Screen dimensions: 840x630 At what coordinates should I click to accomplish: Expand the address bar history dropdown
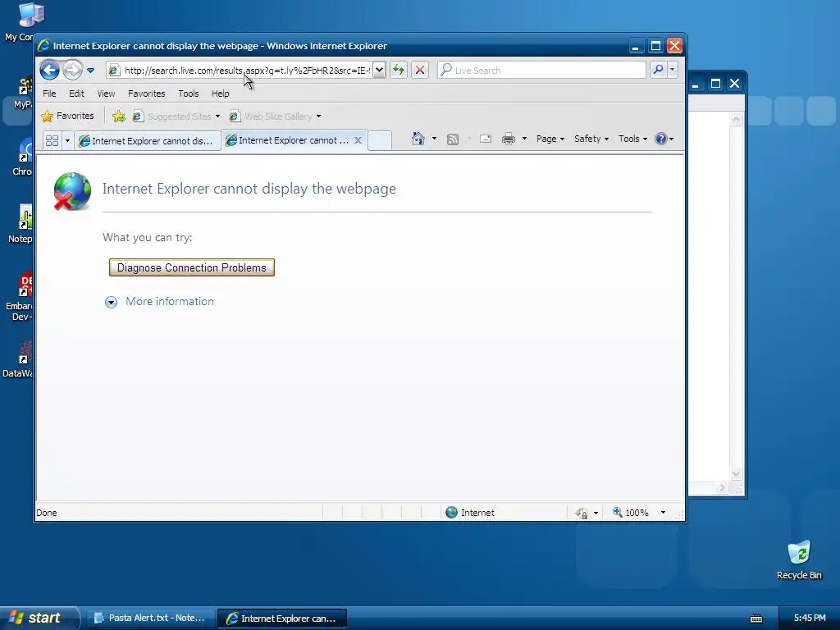click(x=379, y=71)
